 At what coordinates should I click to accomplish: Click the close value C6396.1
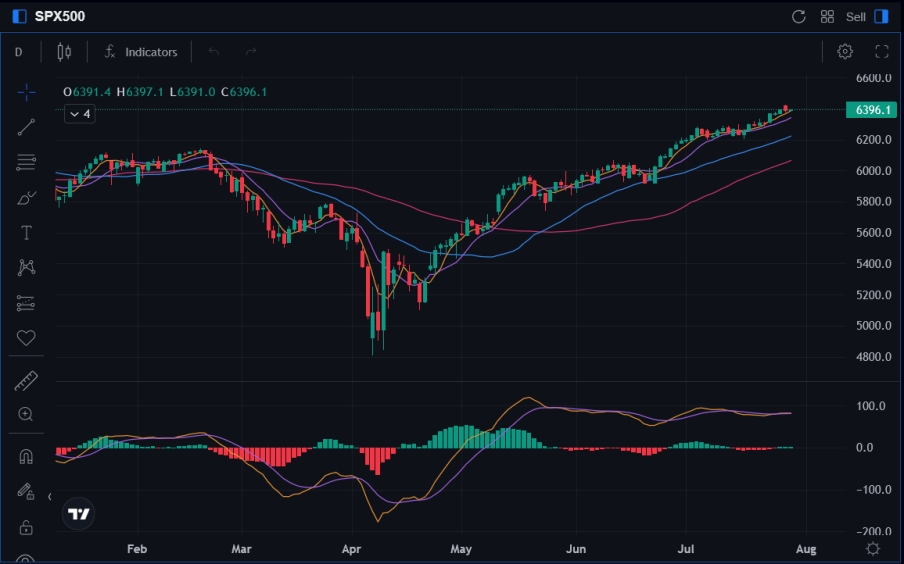click(244, 92)
